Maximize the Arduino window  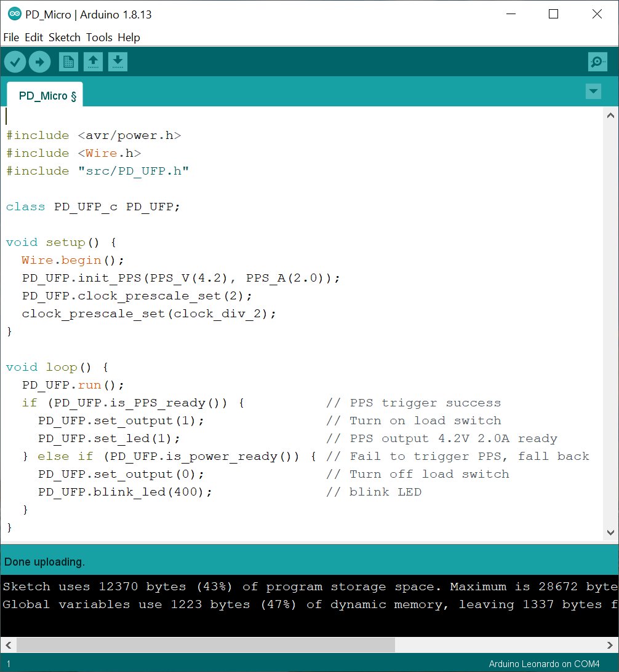553,14
